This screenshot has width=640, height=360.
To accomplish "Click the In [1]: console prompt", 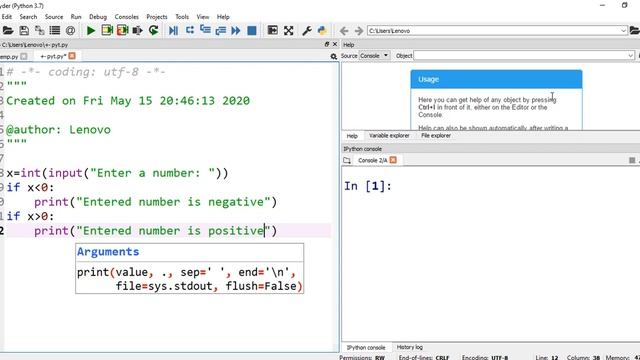I will click(368, 186).
